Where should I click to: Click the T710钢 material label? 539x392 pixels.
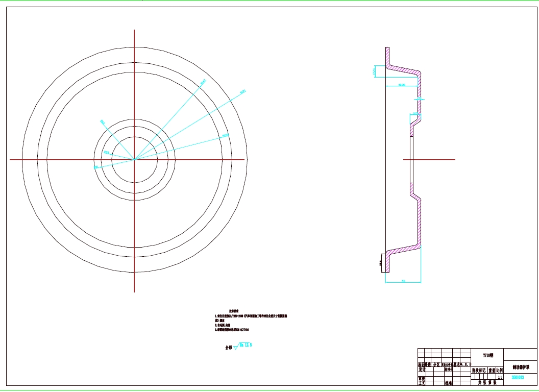click(x=488, y=356)
